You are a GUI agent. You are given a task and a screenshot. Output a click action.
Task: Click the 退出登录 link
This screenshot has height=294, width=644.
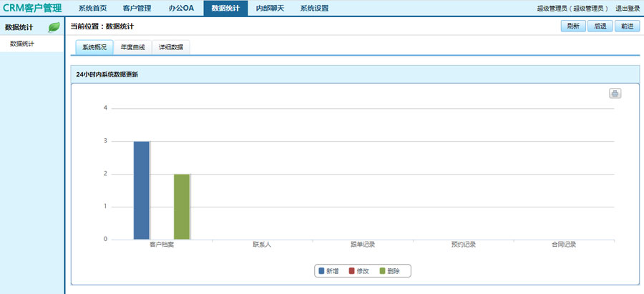coord(628,9)
